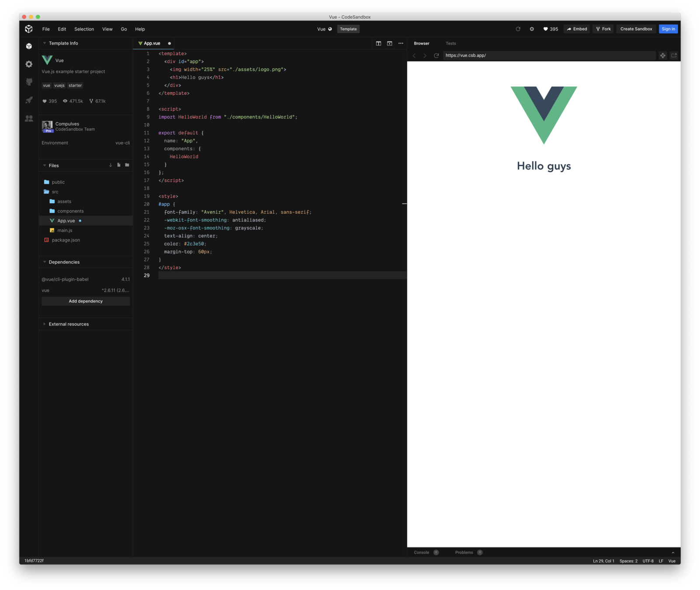
Task: Open the Live collaboration people icon
Action: pyautogui.click(x=29, y=118)
